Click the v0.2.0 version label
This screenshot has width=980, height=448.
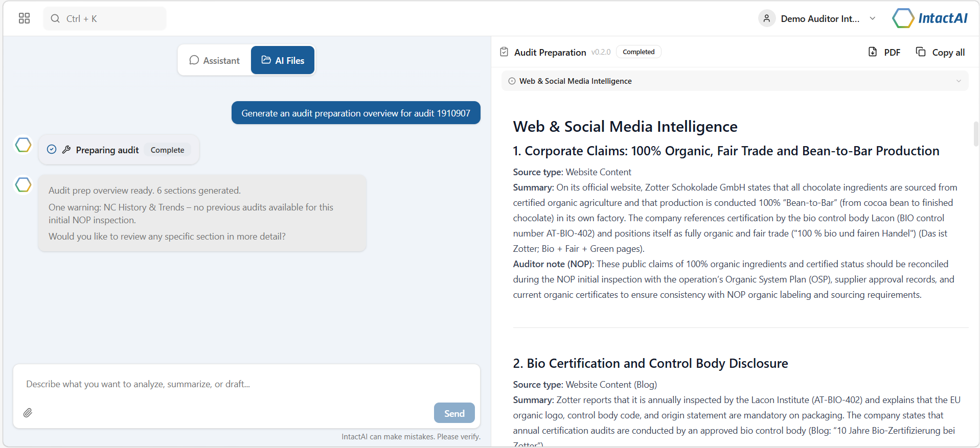(601, 52)
